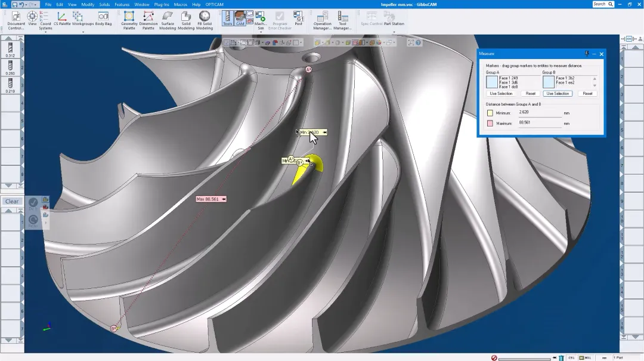
Task: Pin the Measure dialog
Action: click(587, 54)
